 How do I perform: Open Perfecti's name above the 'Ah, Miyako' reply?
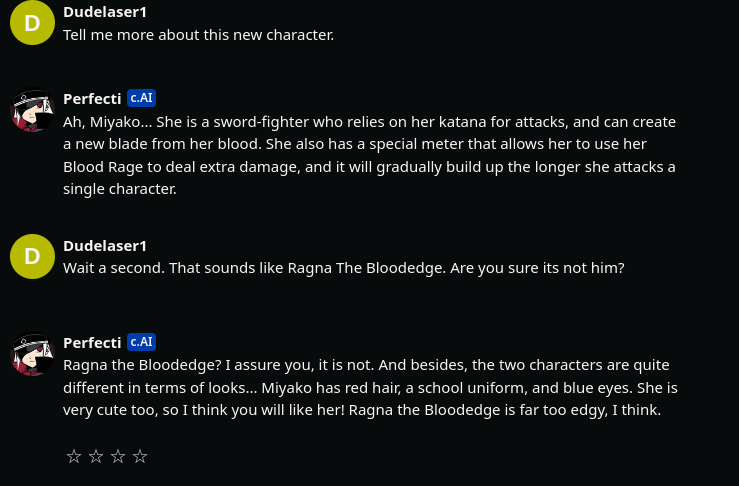pyautogui.click(x=92, y=99)
